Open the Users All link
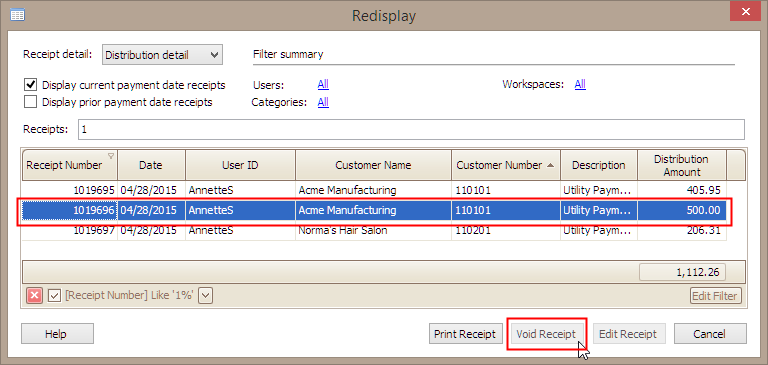 (323, 85)
